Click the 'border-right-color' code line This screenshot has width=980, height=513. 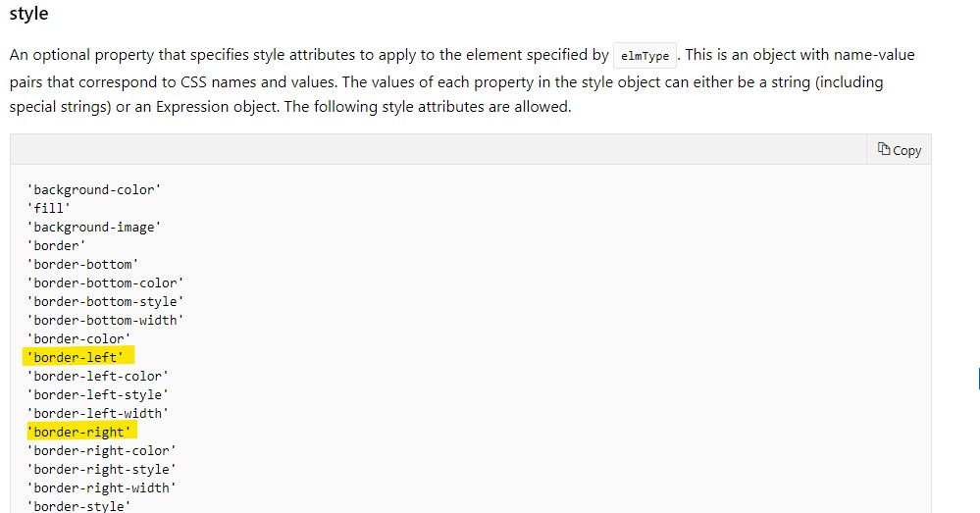coord(101,450)
